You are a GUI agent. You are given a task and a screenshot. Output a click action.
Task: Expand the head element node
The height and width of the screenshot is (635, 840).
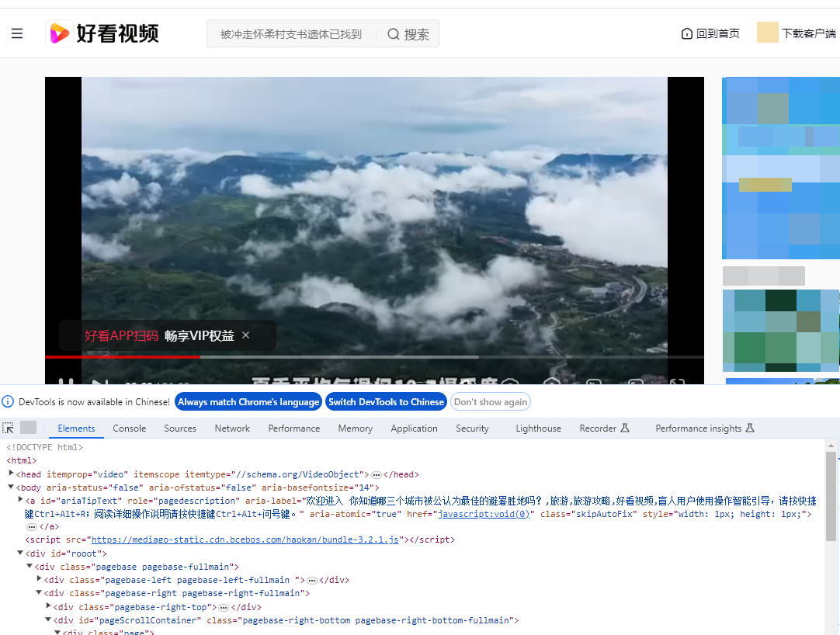(11, 474)
